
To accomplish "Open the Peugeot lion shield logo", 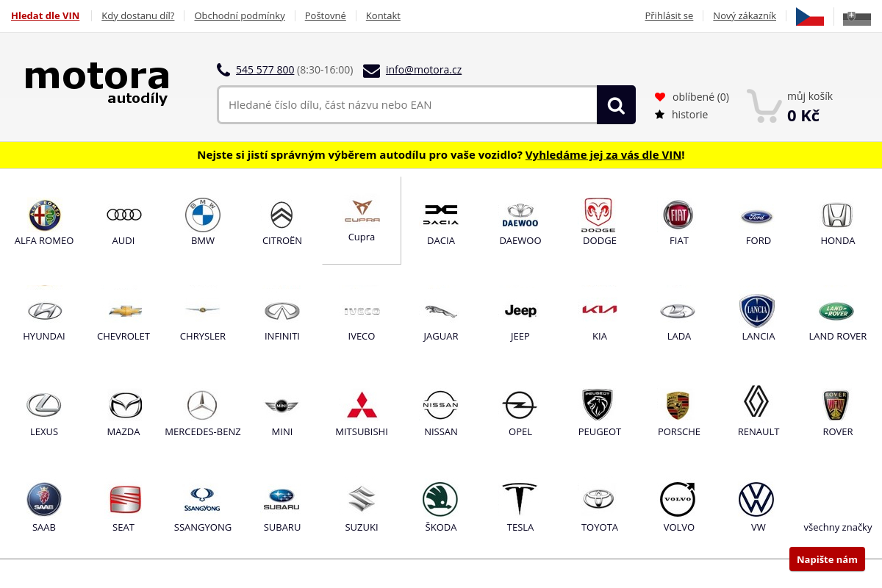I will [599, 405].
